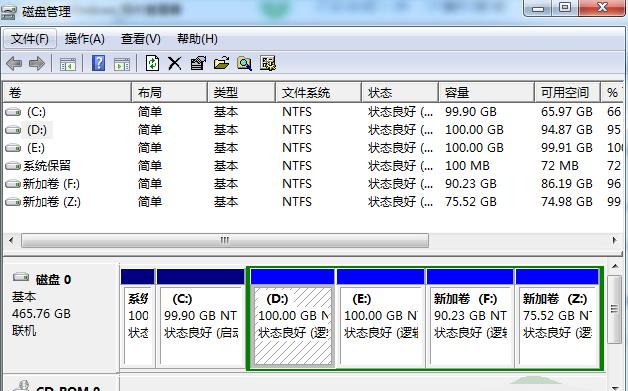
Task: Click the 65.97 GB free space cell
Action: coord(567,112)
